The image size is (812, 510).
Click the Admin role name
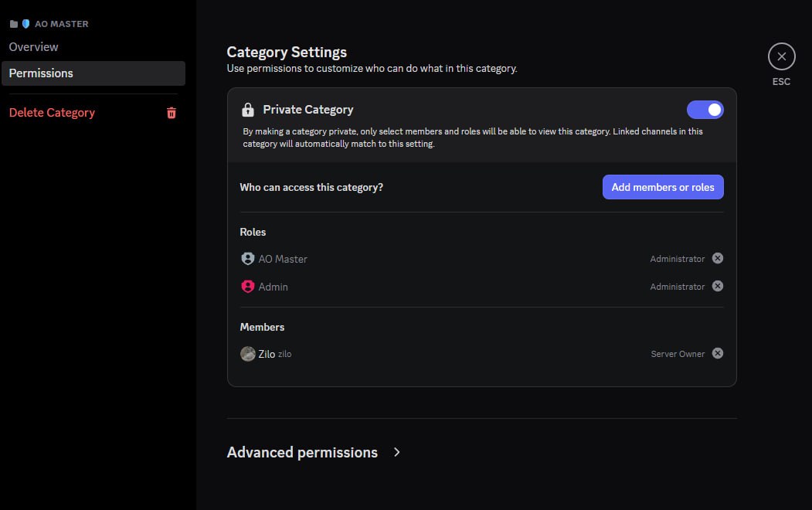click(x=273, y=287)
